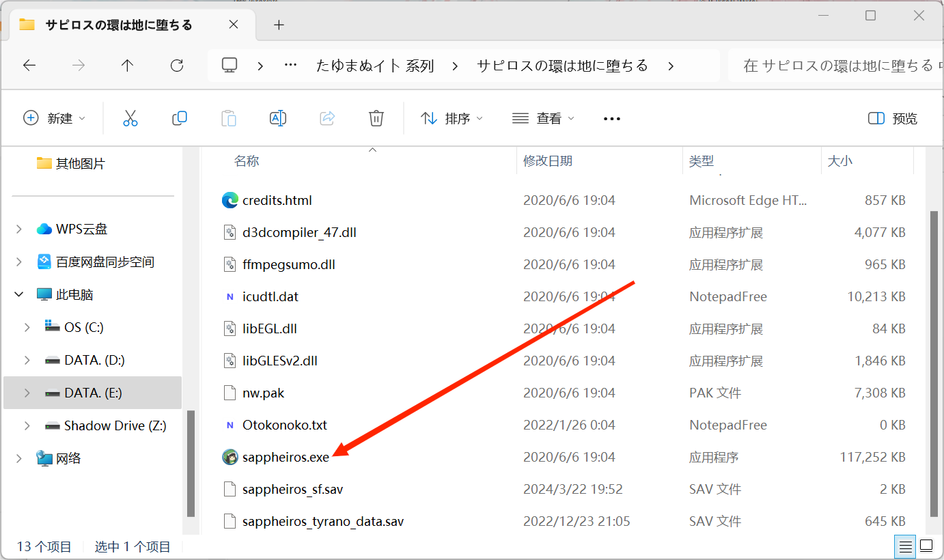Navigate up one folder level
The image size is (944, 560).
pos(127,66)
